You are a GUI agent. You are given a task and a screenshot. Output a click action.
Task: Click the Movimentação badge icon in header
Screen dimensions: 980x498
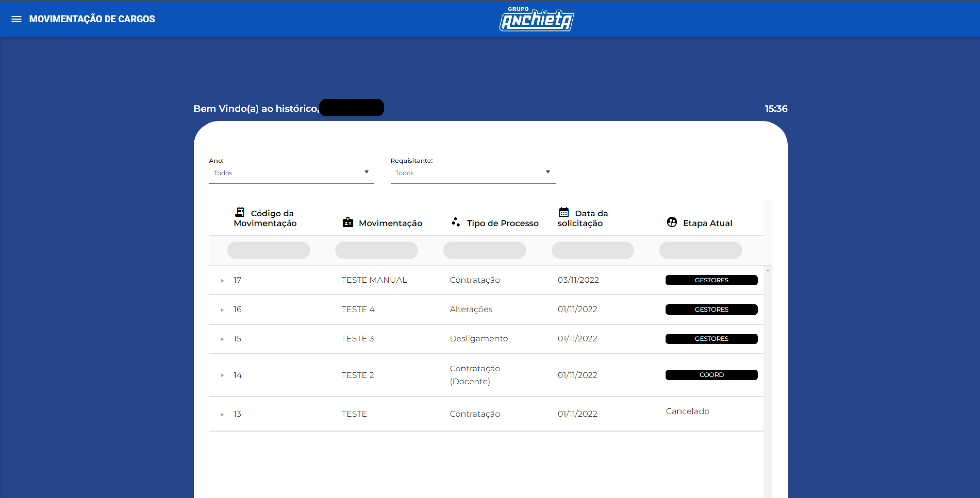point(348,222)
